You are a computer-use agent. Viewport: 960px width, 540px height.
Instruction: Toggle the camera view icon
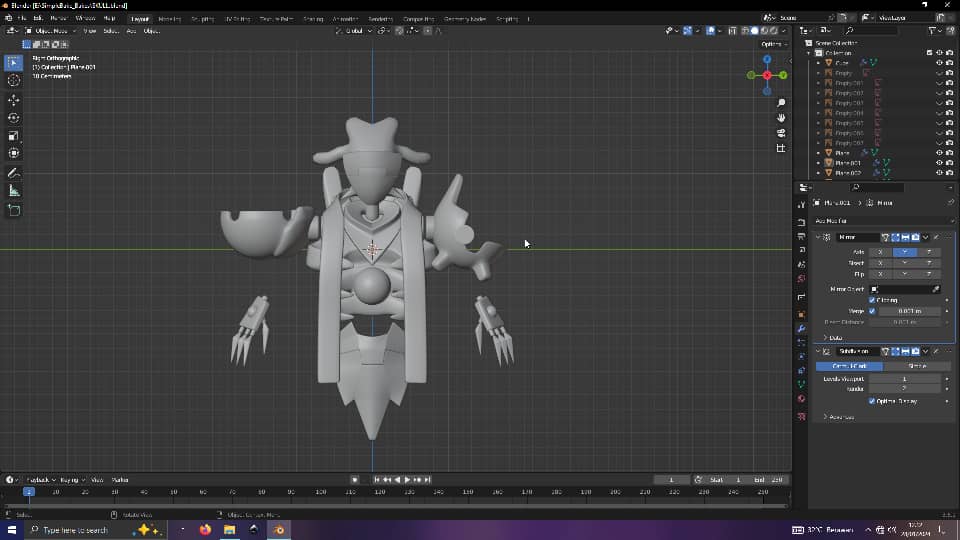(781, 133)
